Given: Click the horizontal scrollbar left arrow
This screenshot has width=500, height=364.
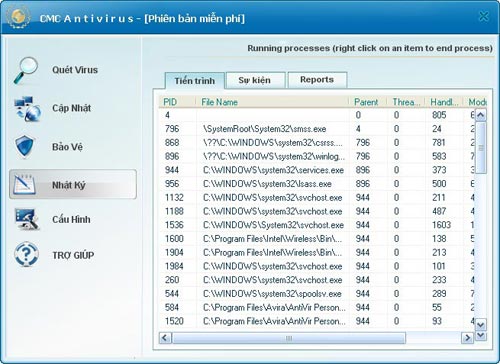Looking at the screenshot, I should pos(165,338).
